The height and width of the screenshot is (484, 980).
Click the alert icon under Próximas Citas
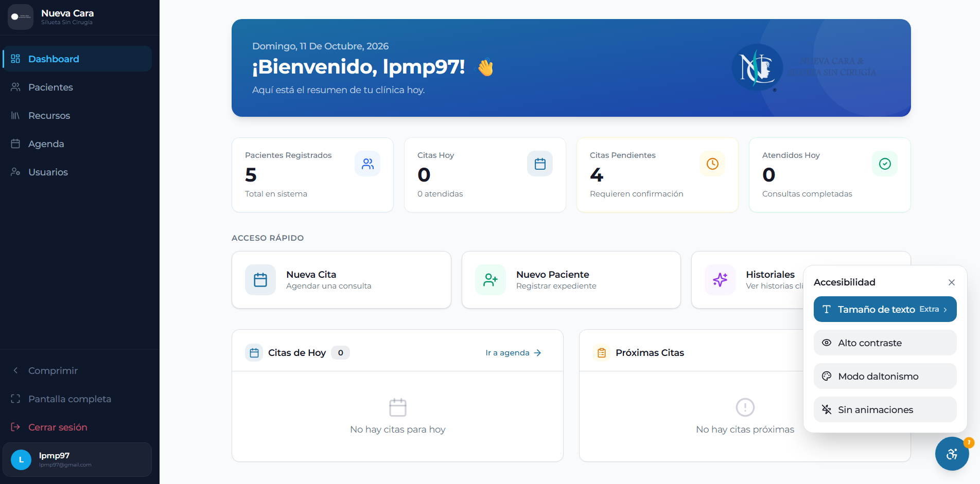[x=745, y=407]
